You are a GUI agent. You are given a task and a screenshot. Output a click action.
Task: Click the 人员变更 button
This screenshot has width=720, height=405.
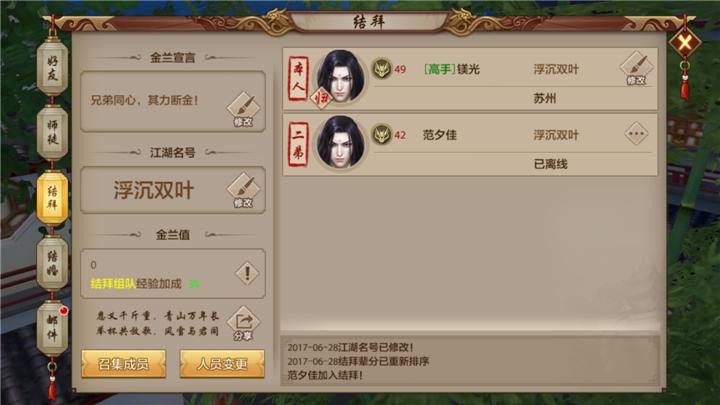click(222, 364)
